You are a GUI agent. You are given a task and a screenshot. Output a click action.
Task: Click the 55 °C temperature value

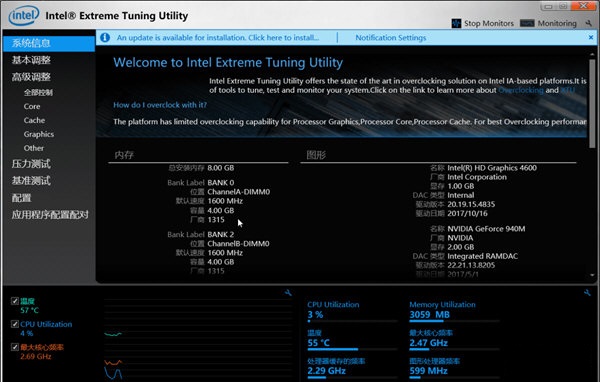point(318,343)
